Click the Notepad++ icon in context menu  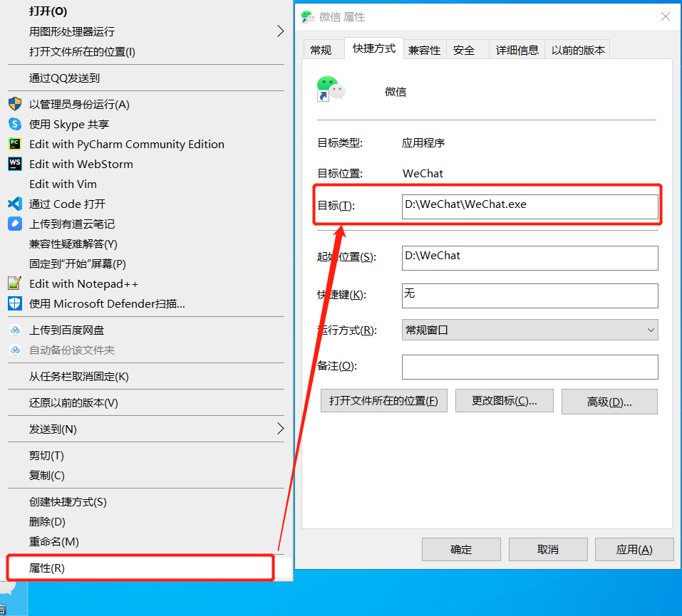click(15, 283)
